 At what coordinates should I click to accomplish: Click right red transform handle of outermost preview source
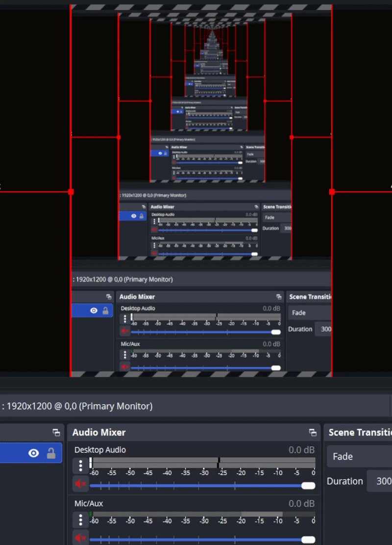[x=332, y=192]
